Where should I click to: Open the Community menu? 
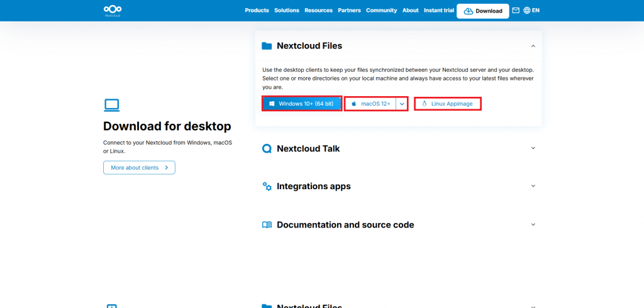point(381,11)
